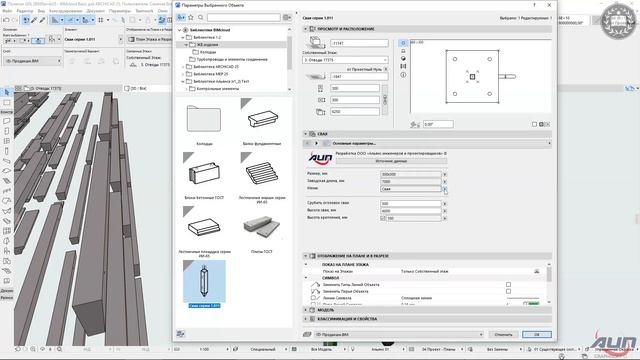Select the Marquee tool in the toolbox
Image resolution: width=640 pixels, height=360 pixels.
click(x=7, y=102)
